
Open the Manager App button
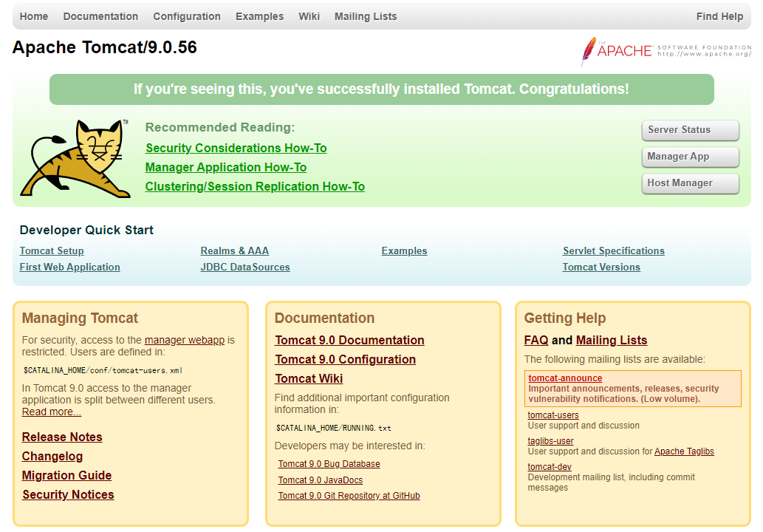coord(690,157)
